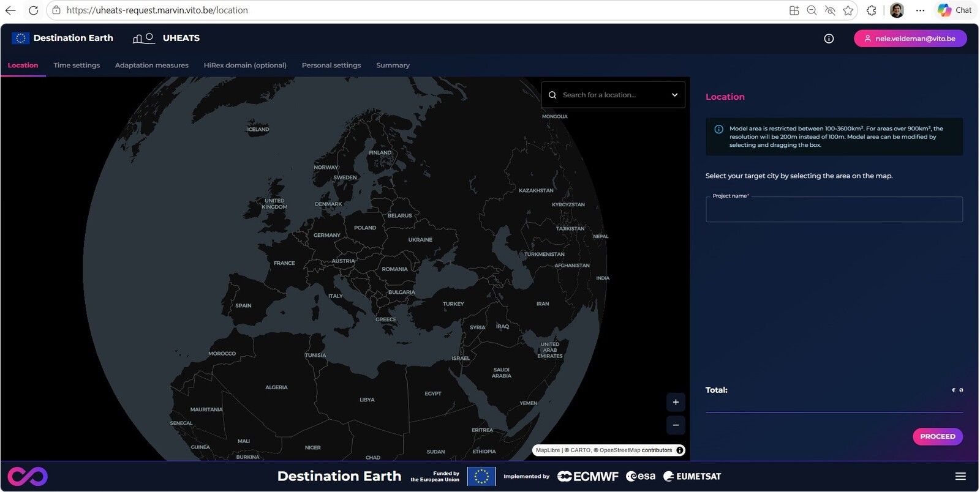Image resolution: width=980 pixels, height=492 pixels.
Task: Open the MapLibre attribution link
Action: pos(548,450)
